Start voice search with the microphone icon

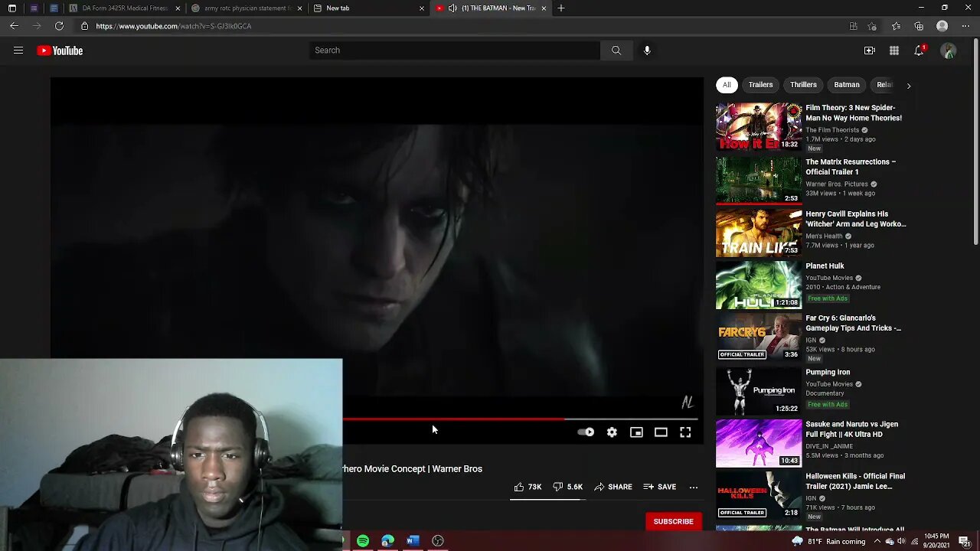point(647,51)
